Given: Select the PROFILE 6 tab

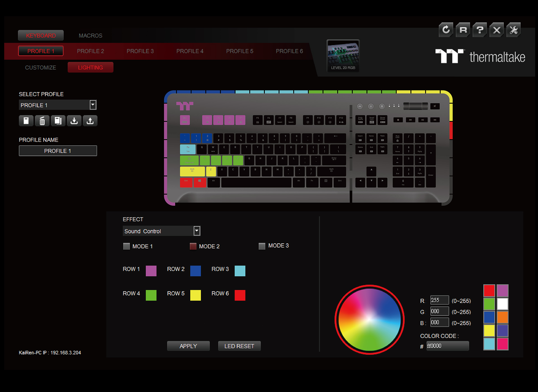Looking at the screenshot, I should pyautogui.click(x=289, y=51).
